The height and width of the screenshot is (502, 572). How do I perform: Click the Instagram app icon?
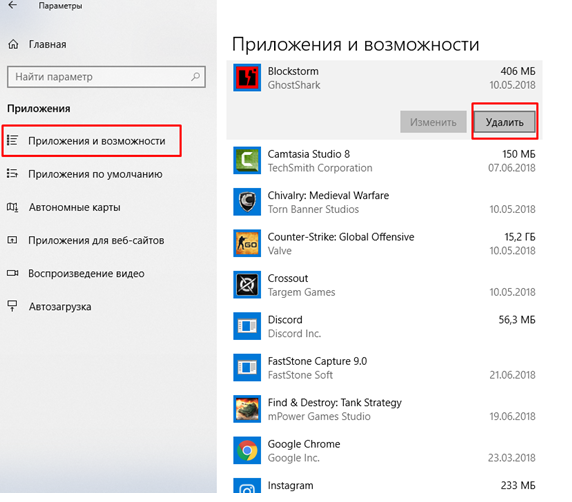(247, 486)
